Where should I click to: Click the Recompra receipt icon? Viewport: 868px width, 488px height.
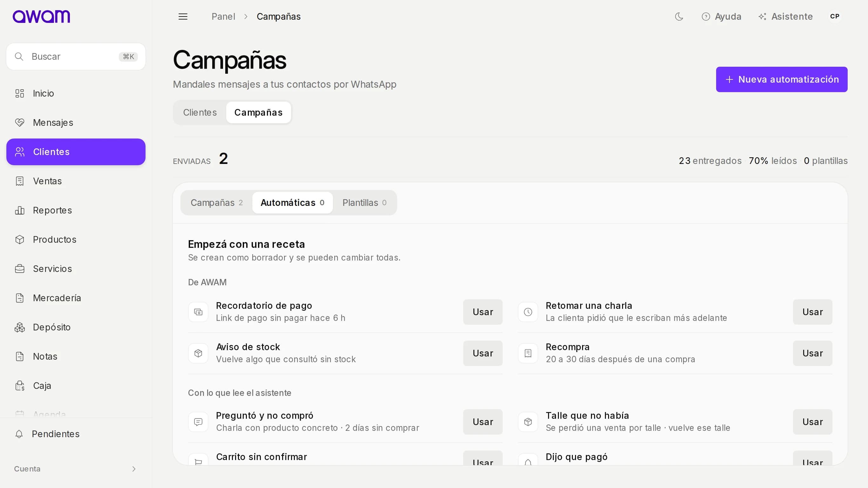528,354
